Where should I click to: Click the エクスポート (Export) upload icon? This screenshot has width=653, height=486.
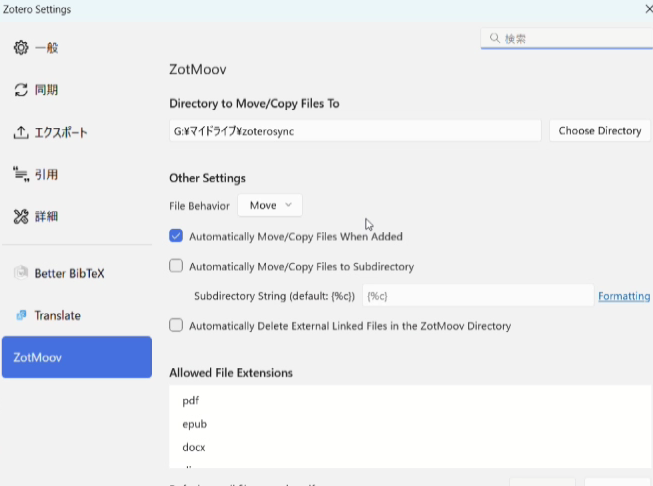pos(21,132)
